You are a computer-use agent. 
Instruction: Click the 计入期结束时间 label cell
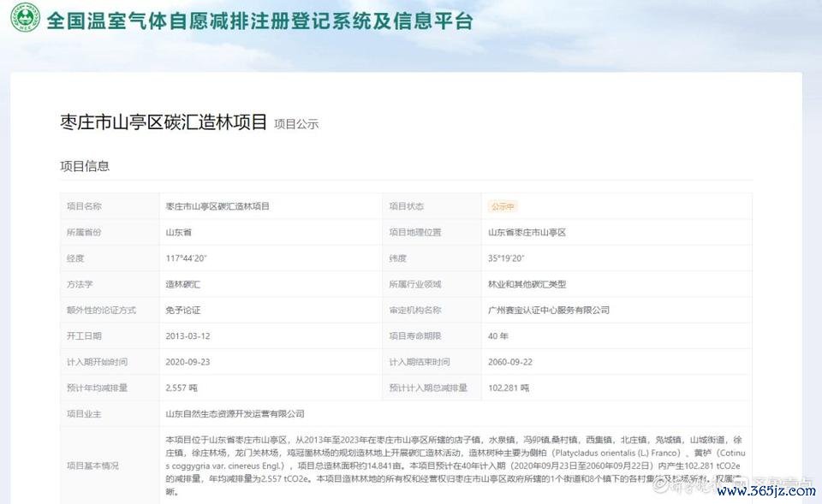[x=432, y=361]
